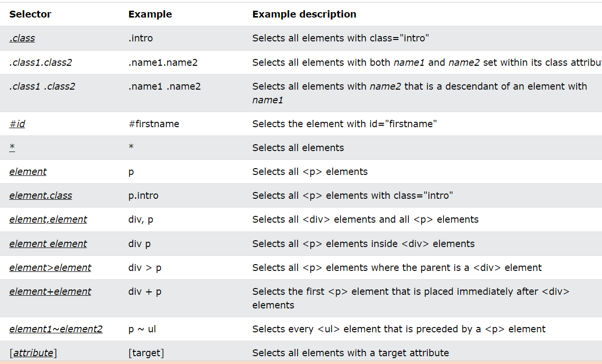This screenshot has height=364, width=602.
Task: Open the [attribute] selector link
Action: pos(33,353)
